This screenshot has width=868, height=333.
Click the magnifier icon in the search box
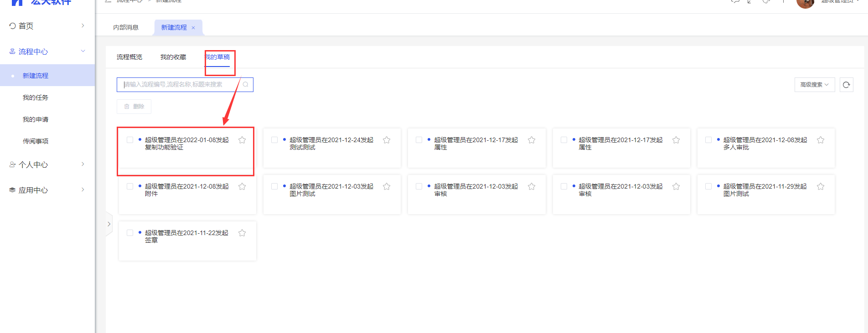245,84
